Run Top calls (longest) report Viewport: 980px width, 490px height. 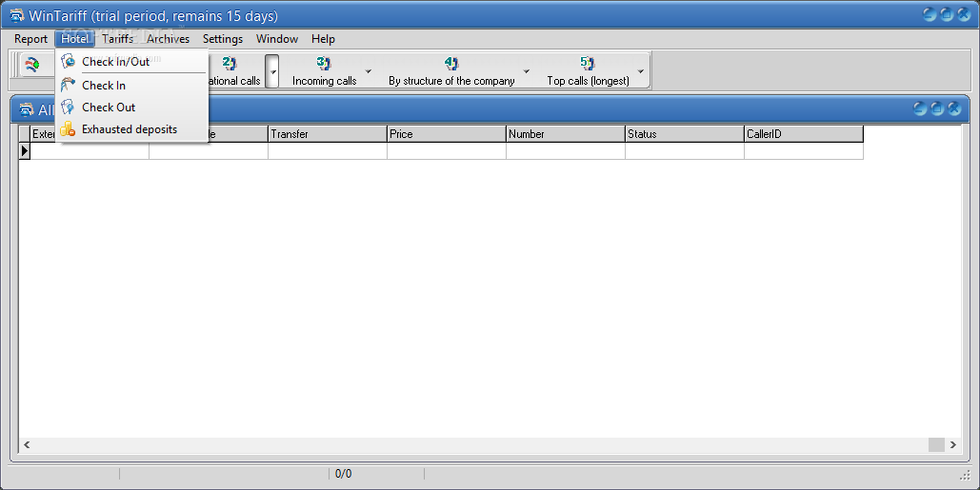pos(588,70)
